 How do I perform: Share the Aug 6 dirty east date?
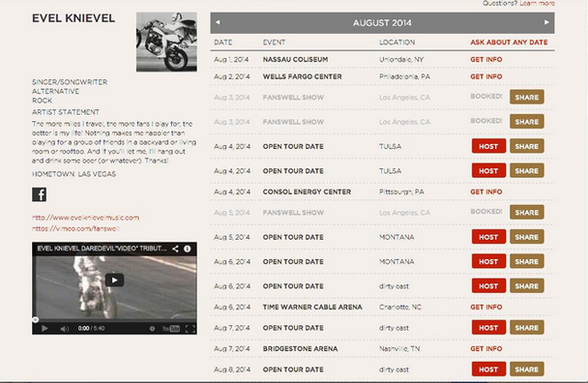[x=526, y=286]
